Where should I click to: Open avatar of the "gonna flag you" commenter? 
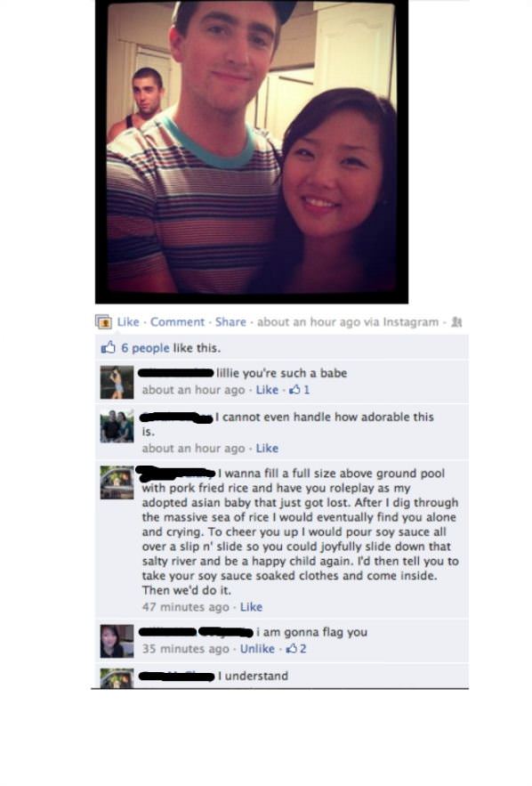[117, 641]
